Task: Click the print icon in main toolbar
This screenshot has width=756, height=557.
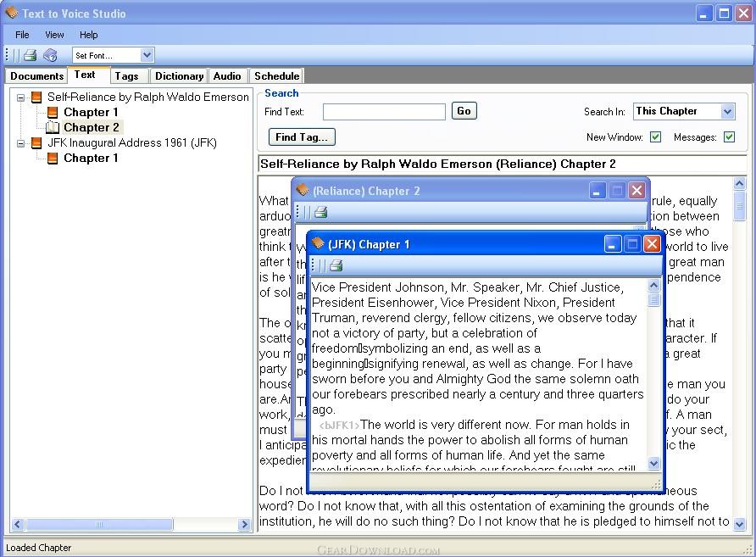Action: [x=31, y=55]
